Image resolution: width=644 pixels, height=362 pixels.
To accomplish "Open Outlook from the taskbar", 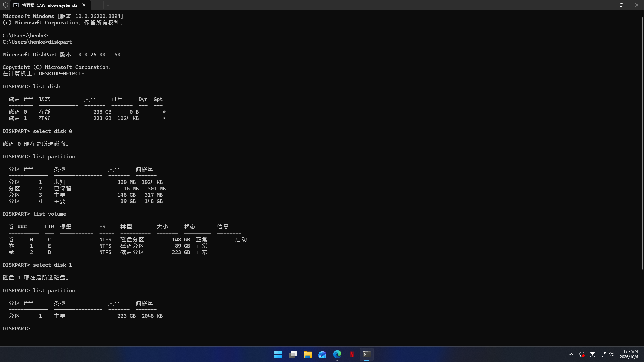I will click(x=322, y=354).
